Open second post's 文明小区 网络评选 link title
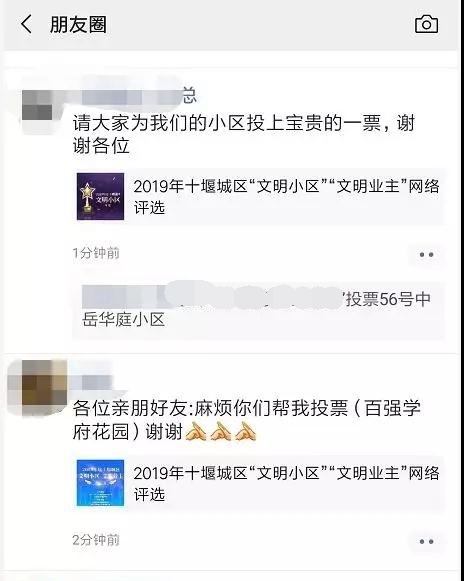Viewport: 464px width, 581px height. click(x=286, y=484)
